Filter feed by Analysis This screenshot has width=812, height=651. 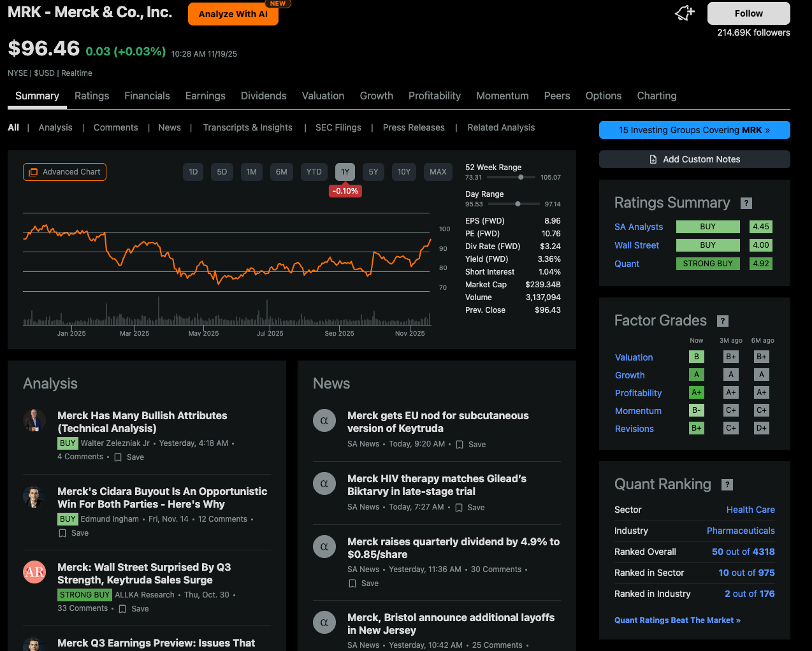pyautogui.click(x=55, y=127)
